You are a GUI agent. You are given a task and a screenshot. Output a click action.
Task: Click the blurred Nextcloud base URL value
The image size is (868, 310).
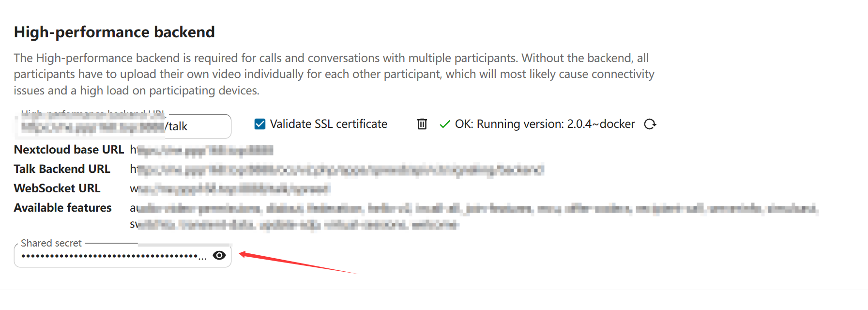click(x=201, y=150)
